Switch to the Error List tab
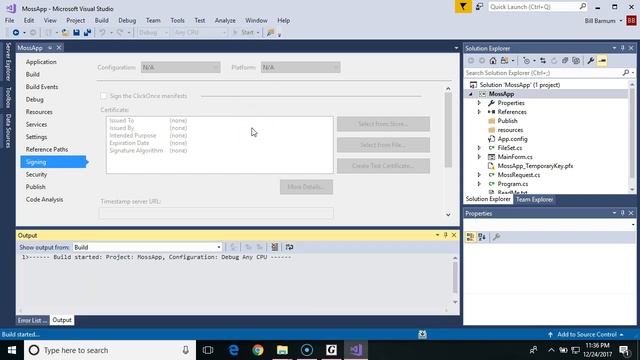 (32, 320)
